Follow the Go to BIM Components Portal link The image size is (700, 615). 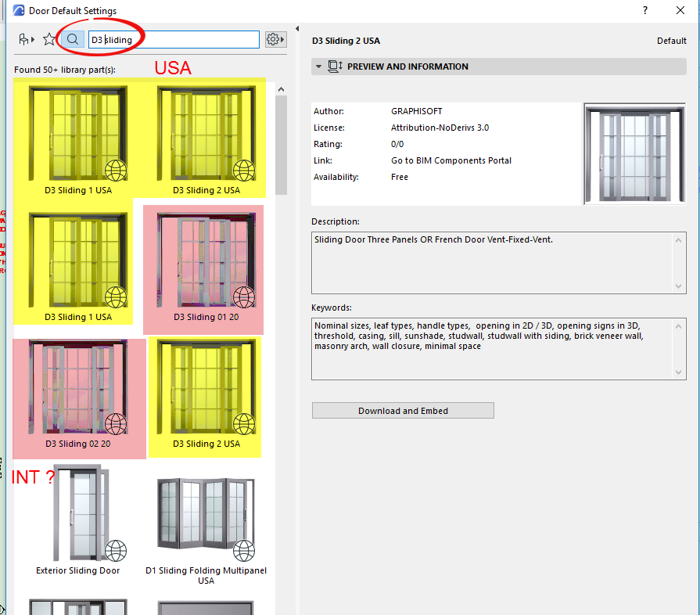(451, 160)
